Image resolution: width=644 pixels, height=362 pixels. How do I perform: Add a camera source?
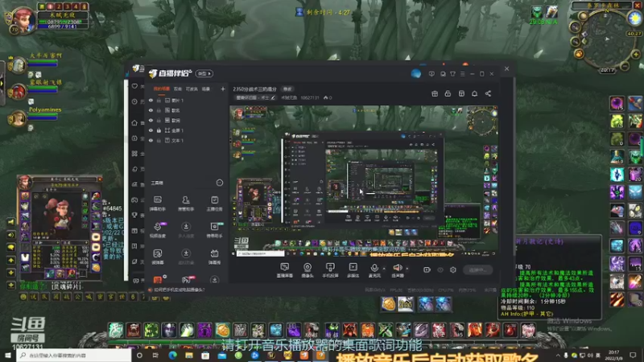pyautogui.click(x=308, y=270)
